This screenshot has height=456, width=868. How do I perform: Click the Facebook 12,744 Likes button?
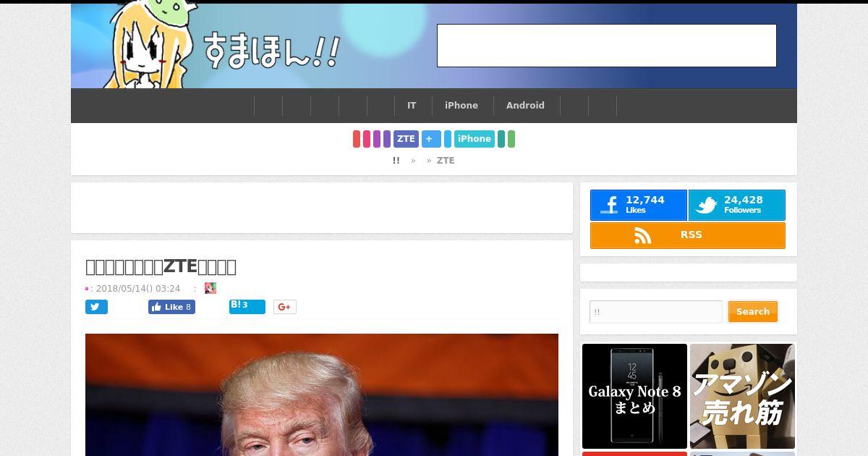pos(638,206)
